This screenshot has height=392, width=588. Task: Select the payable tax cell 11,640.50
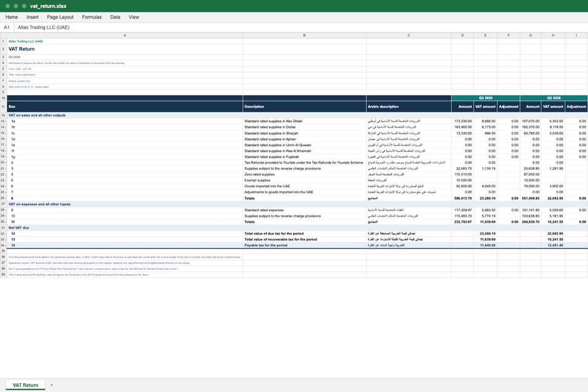[x=485, y=245]
